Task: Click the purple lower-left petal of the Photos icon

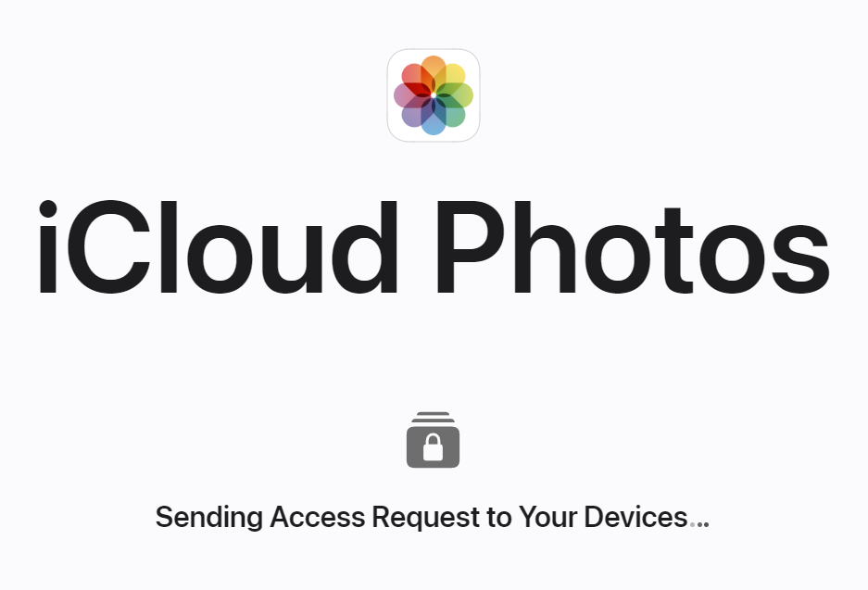Action: point(416,112)
